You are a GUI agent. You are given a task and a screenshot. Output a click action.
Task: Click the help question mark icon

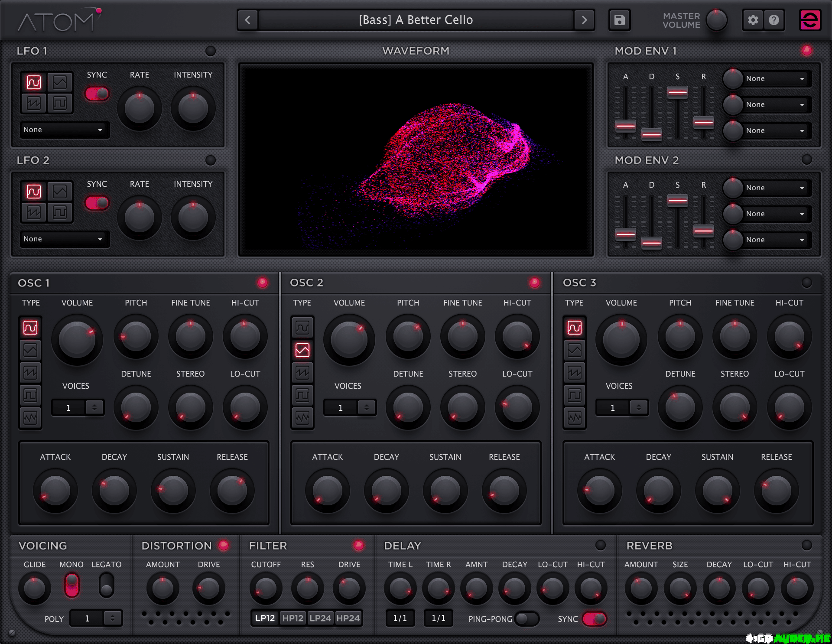(774, 20)
